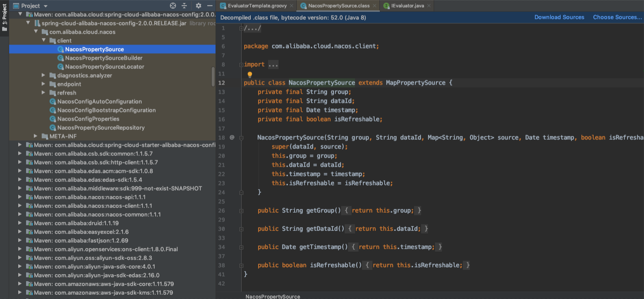Click the class icon beside NacosPropertySourceBuilder
Image resolution: width=644 pixels, height=299 pixels.
(61, 58)
